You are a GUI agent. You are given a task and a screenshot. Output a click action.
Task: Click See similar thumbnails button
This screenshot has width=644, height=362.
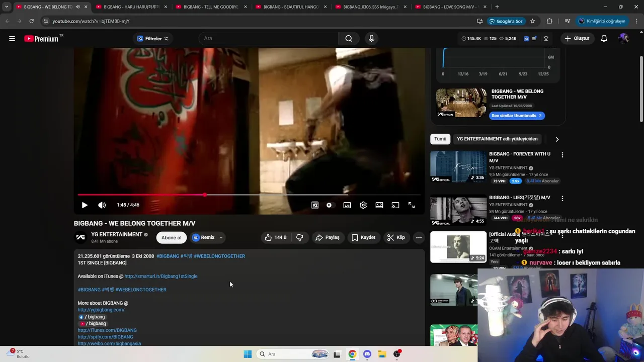[517, 116]
